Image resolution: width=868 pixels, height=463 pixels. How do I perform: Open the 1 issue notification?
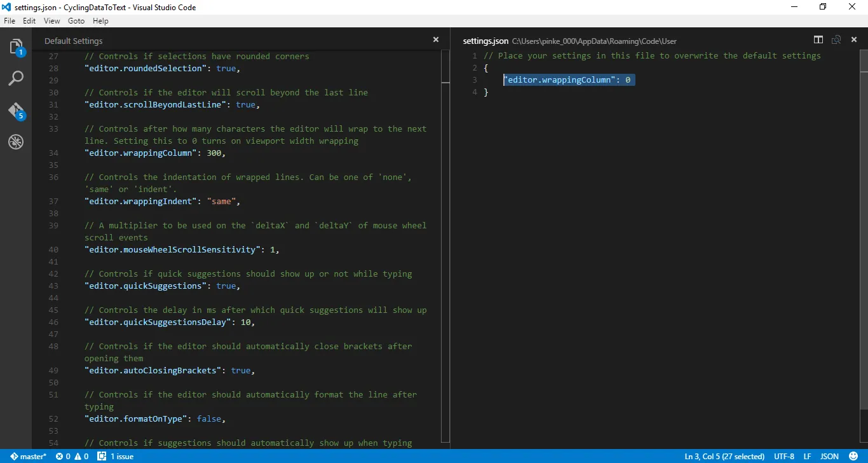click(x=116, y=456)
